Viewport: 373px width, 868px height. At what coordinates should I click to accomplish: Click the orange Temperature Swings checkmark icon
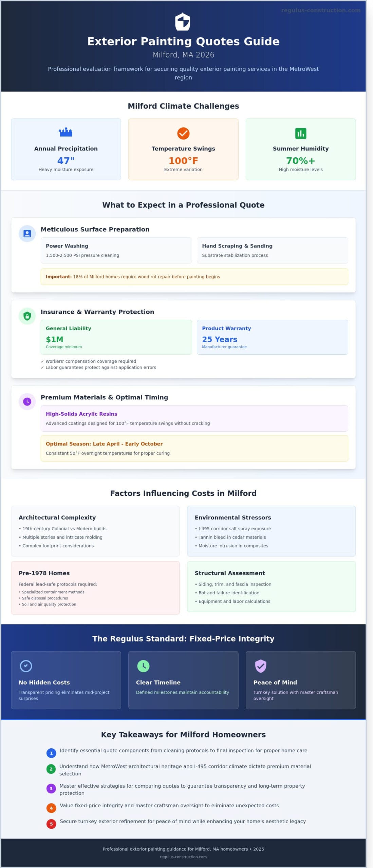[183, 133]
